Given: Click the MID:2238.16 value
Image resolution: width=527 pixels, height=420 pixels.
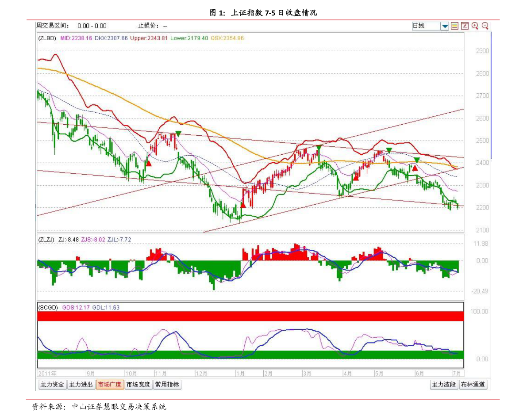Looking at the screenshot, I should tap(76, 38).
